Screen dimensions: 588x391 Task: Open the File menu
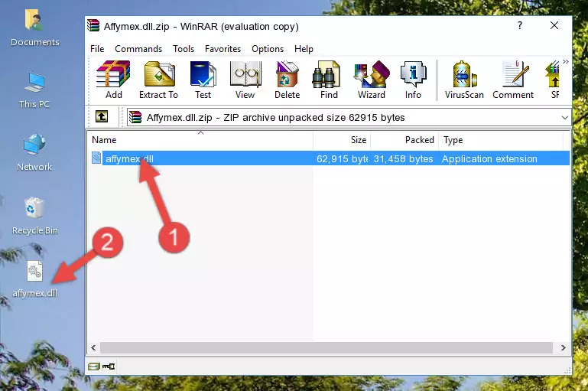pyautogui.click(x=97, y=49)
